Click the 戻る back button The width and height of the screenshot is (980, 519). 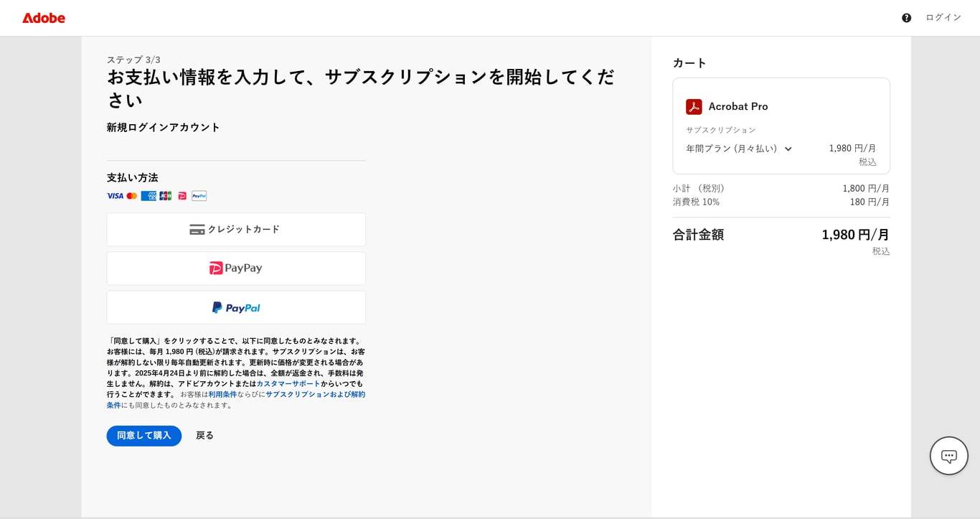204,435
